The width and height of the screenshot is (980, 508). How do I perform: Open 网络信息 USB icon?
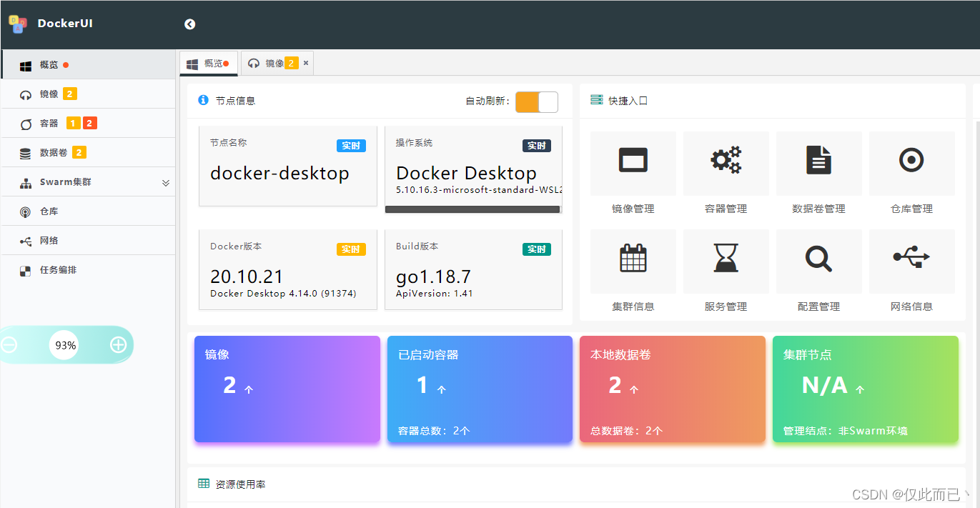click(x=912, y=257)
